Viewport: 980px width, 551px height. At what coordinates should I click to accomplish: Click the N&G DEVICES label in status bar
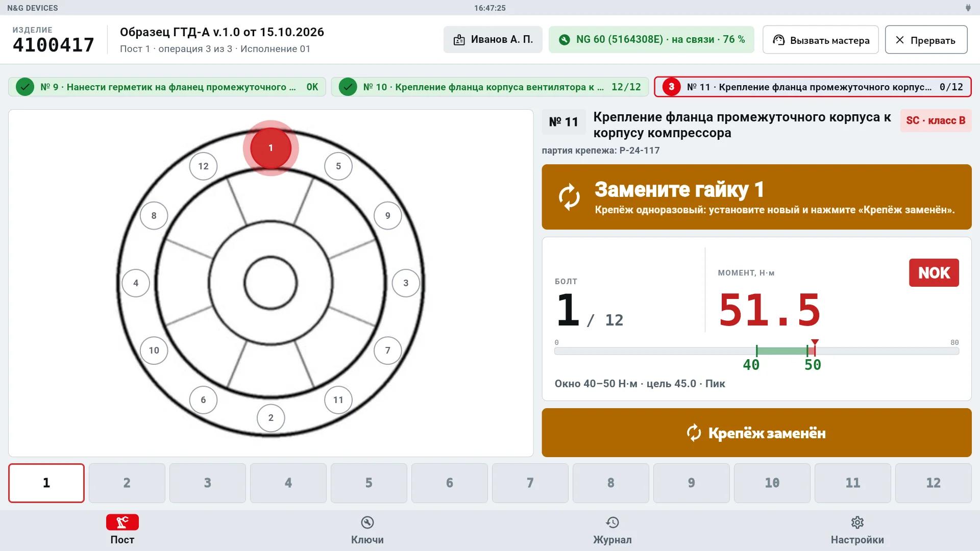33,8
